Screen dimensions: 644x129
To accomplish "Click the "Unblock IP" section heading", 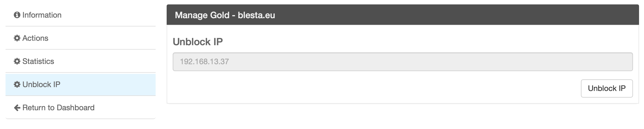I will (x=197, y=42).
